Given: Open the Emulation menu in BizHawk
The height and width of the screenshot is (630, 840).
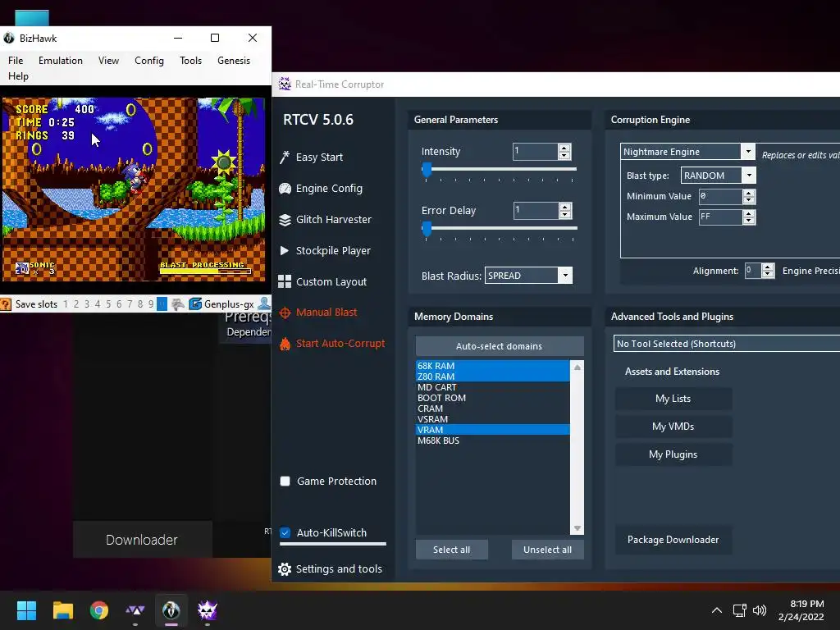Looking at the screenshot, I should tap(61, 61).
